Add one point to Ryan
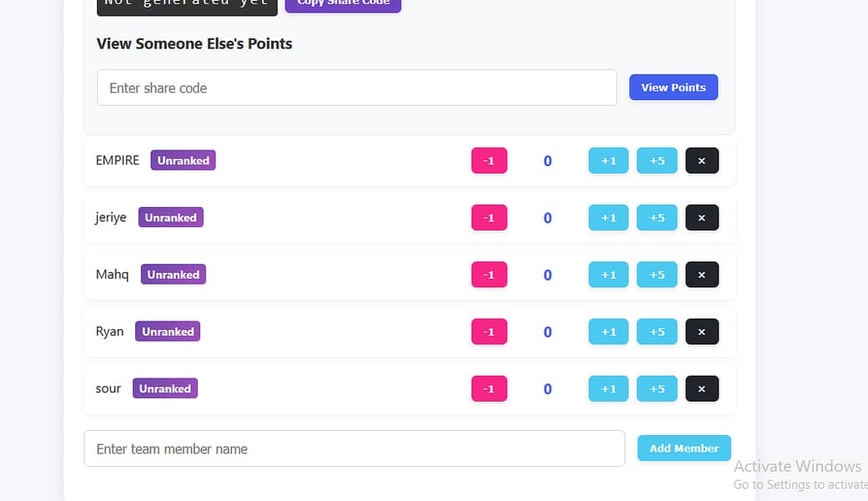 [608, 331]
